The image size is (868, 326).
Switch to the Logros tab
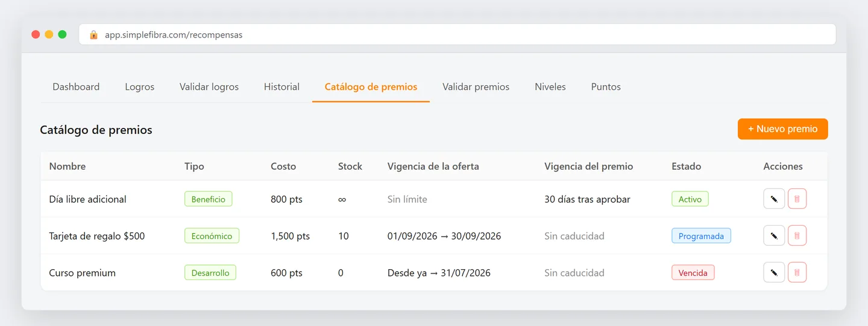click(140, 87)
